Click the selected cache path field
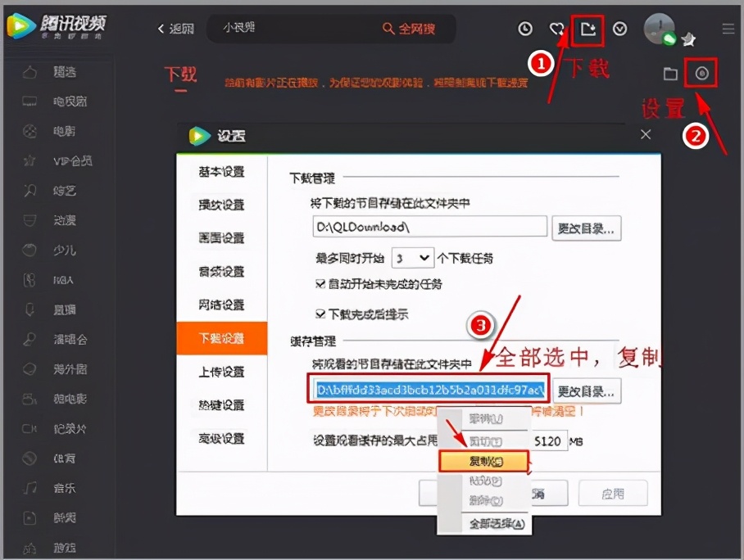Image resolution: width=744 pixels, height=560 pixels. (429, 390)
